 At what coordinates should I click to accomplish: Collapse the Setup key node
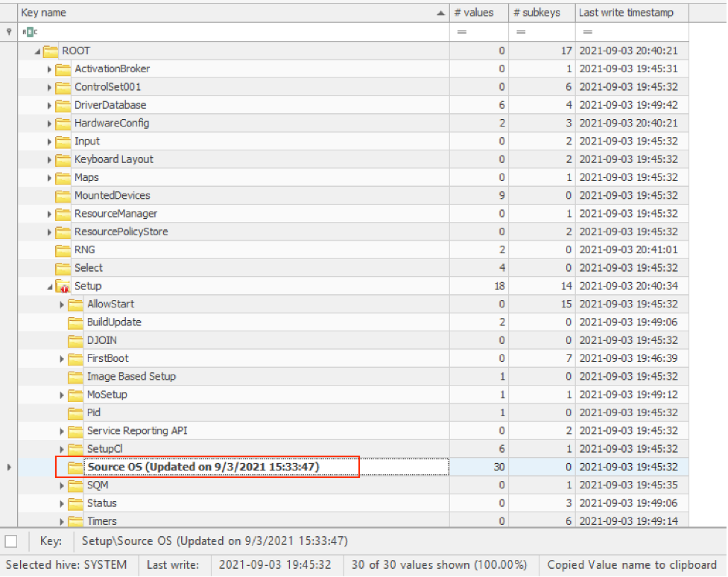[x=50, y=286]
